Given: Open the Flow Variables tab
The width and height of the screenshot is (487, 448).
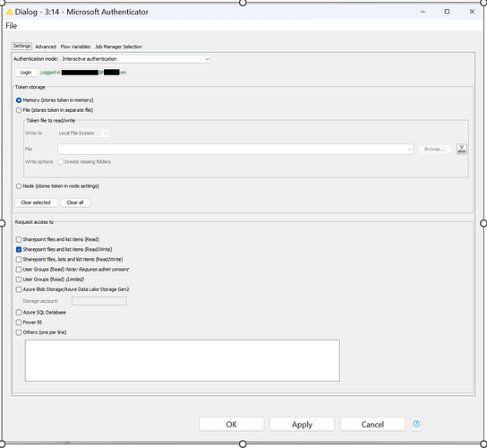Looking at the screenshot, I should point(75,47).
